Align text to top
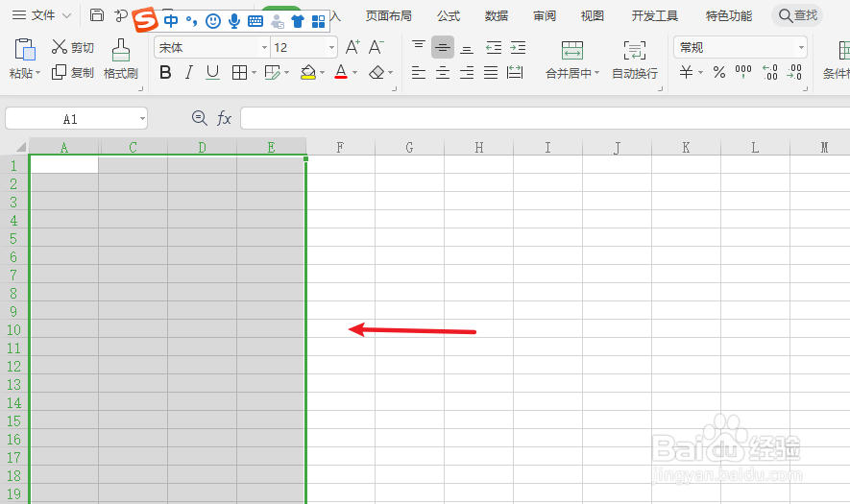This screenshot has height=504, width=850. point(419,45)
